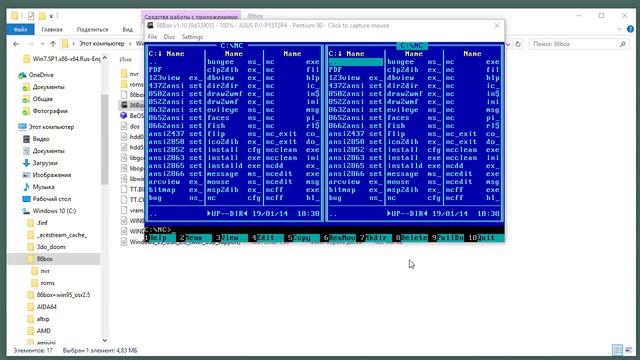Viewport: 640px width, 360px height.
Task: Open quick access toolbar customize dropdown arrow
Action: tap(51, 16)
